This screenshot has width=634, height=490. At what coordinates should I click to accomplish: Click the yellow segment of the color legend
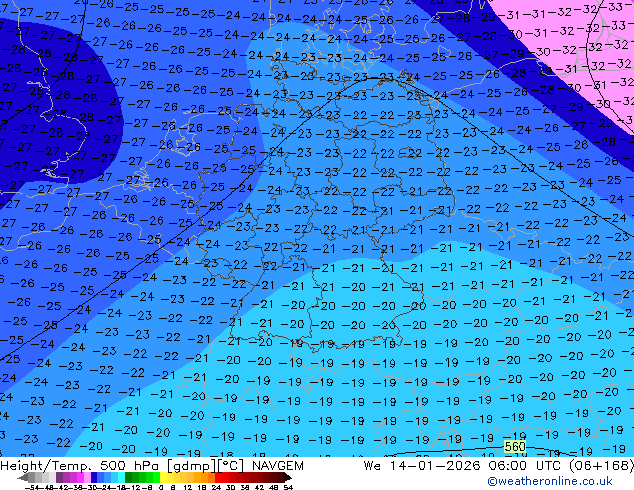pos(163,478)
